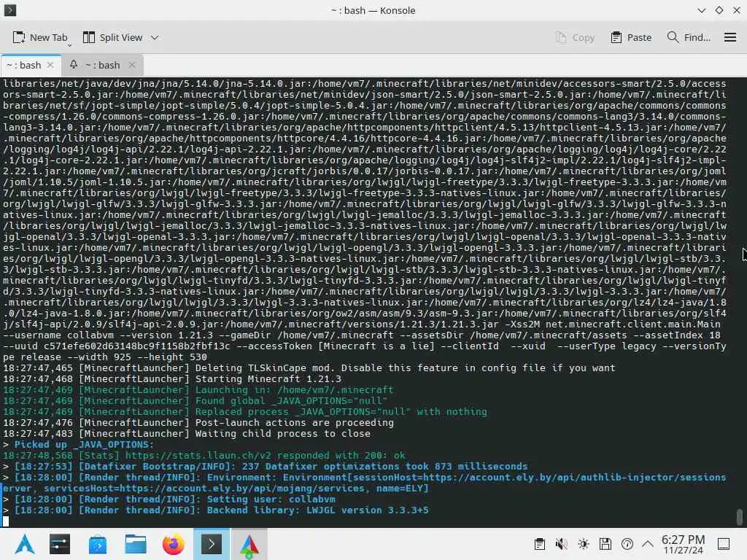The height and width of the screenshot is (560, 747).
Task: Click the 'Starting Minecraft 1.21.3' log line
Action: (172, 379)
